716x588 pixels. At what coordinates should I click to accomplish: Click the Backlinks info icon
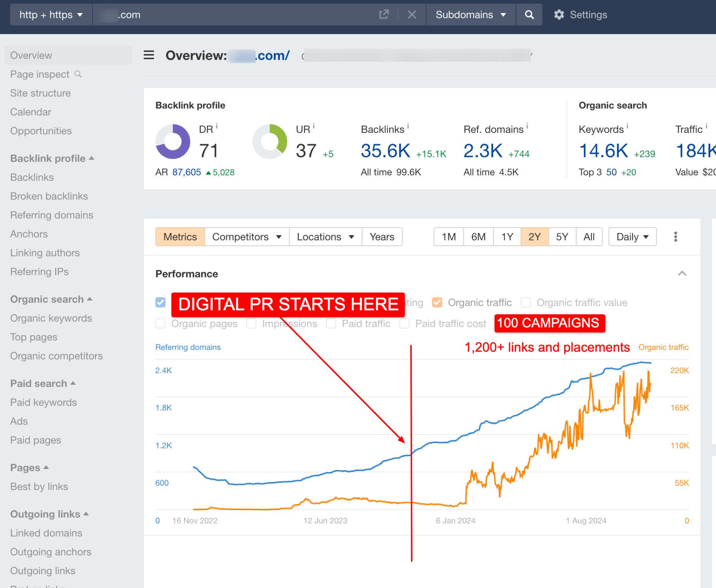[x=408, y=126]
